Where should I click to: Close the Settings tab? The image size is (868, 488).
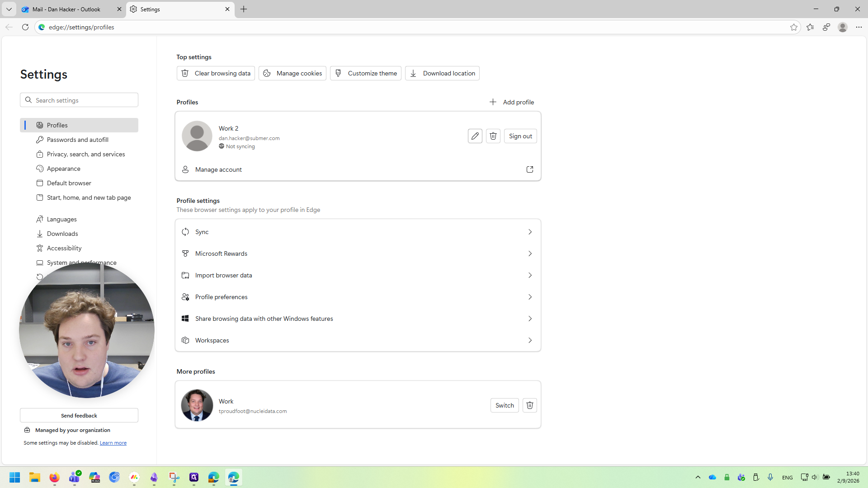227,9
